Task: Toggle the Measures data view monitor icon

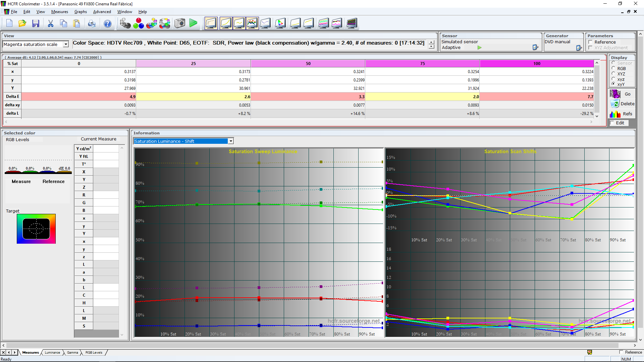Action: (x=211, y=23)
